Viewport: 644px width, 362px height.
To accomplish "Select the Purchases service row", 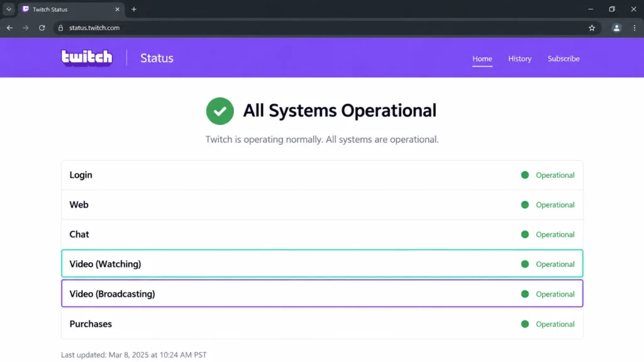I will tap(322, 324).
